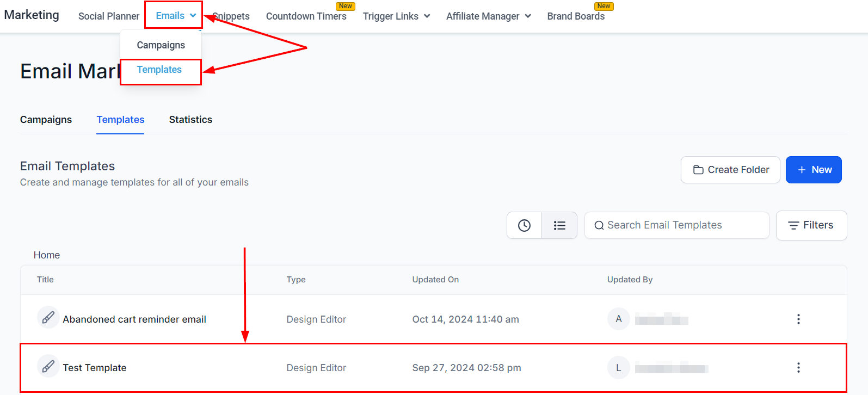Open the Filters button
The height and width of the screenshot is (395, 868).
coord(811,225)
